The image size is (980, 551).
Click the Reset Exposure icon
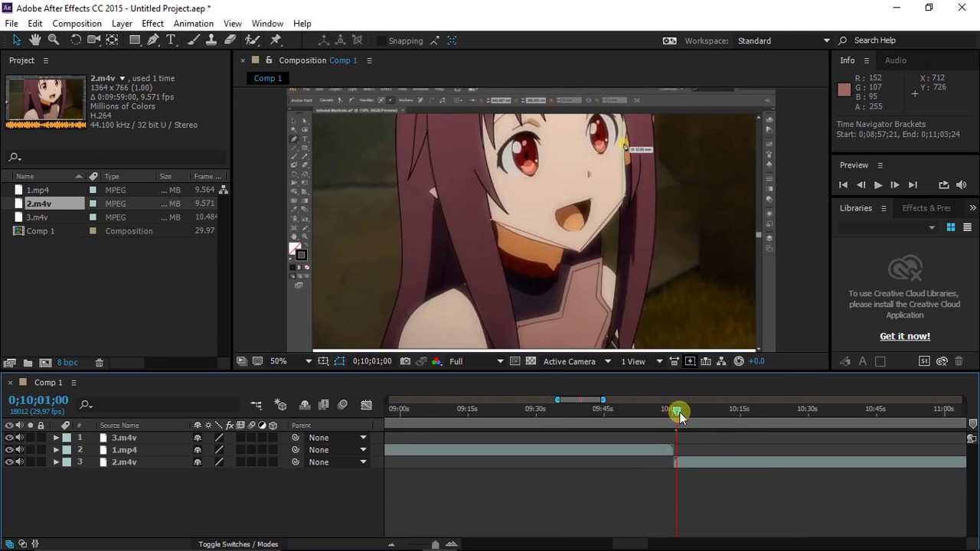739,361
